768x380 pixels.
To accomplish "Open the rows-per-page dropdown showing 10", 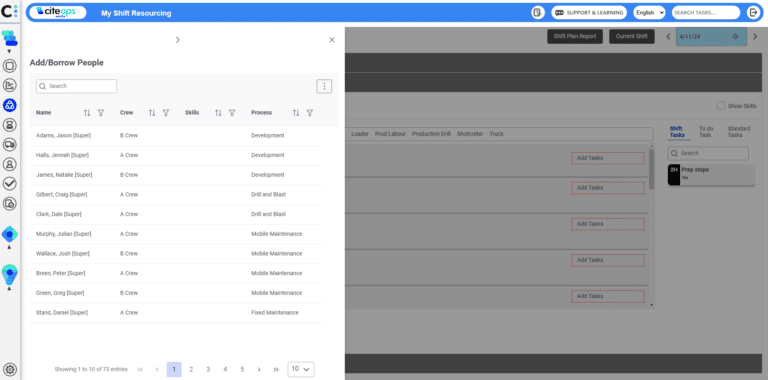I will pos(301,369).
